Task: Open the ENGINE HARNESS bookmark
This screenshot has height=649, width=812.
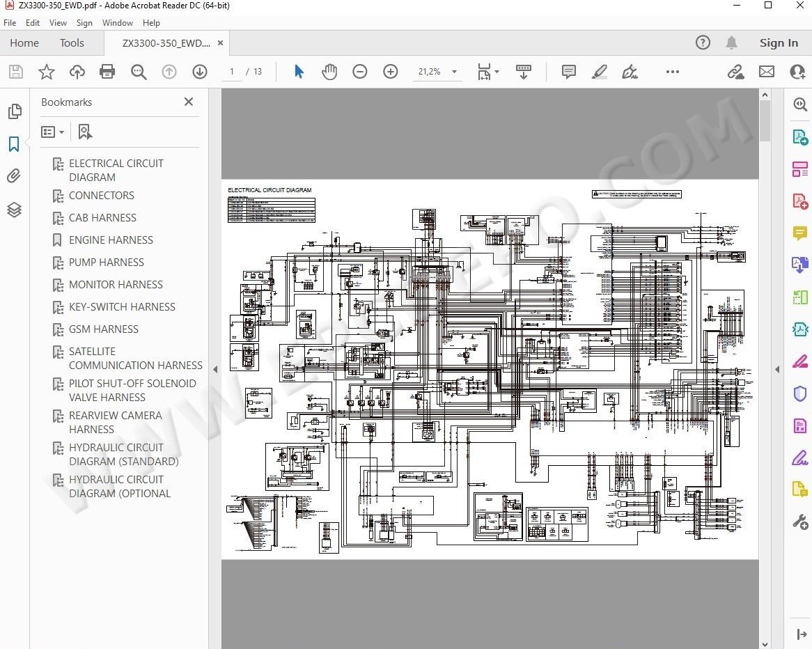Action: click(111, 240)
